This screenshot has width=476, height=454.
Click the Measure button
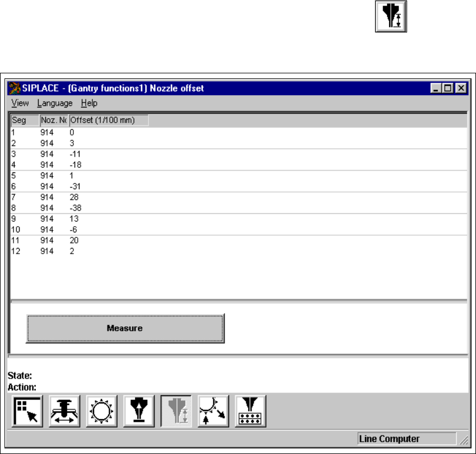click(x=125, y=329)
